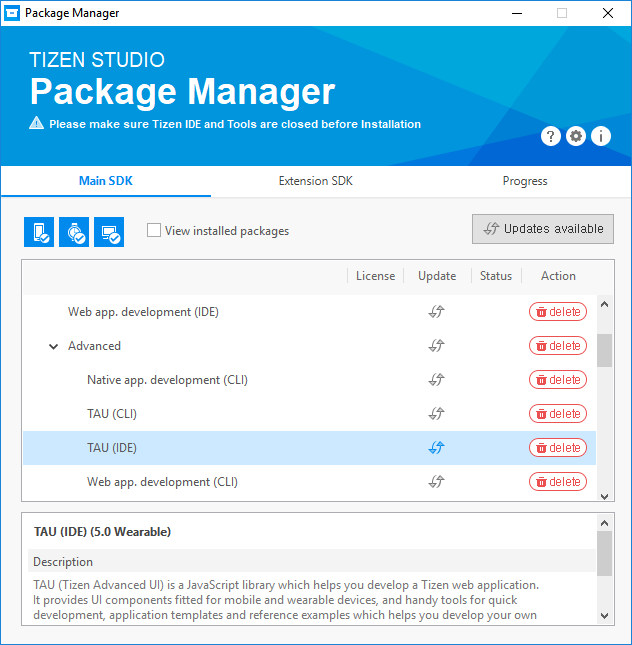Enable View installed packages checkbox

(x=154, y=230)
